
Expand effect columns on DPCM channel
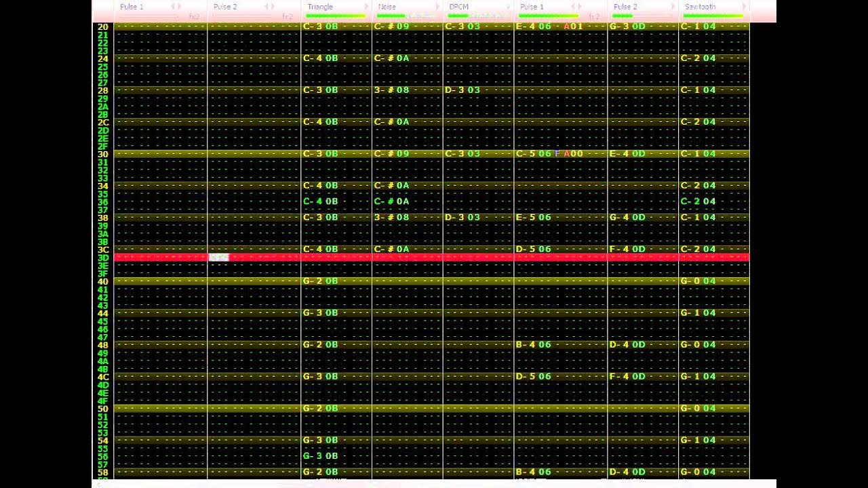coord(509,7)
